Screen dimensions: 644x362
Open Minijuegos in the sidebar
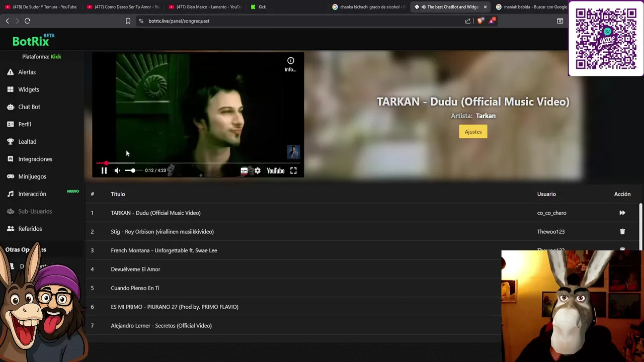[x=32, y=176]
